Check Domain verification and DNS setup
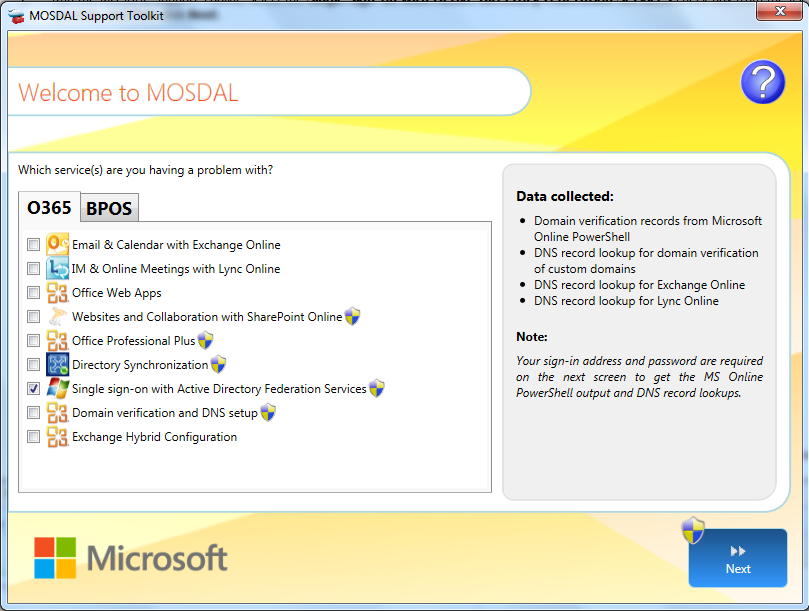This screenshot has height=611, width=809. (x=34, y=412)
